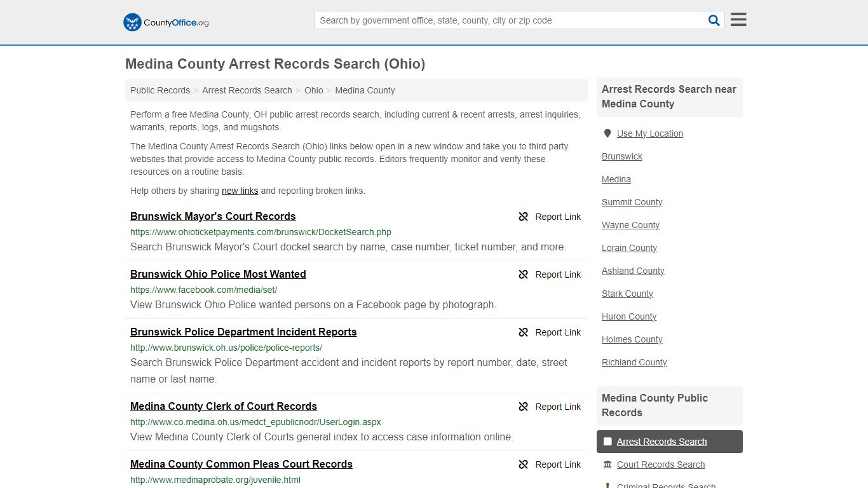The height and width of the screenshot is (488, 868).
Task: Report link for Brunswick Police Department Incident Reports
Action: (550, 332)
